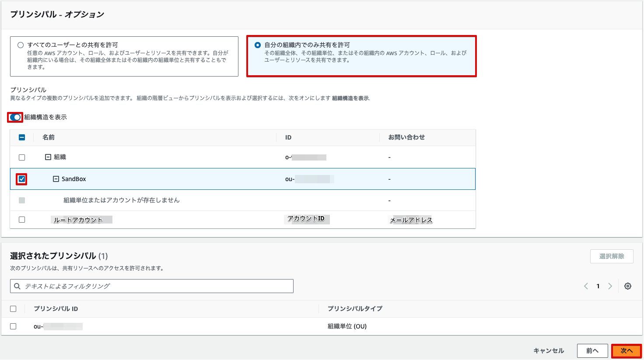Image resolution: width=644 pixels, height=360 pixels.
Task: Collapse the 組織 tree node
Action: point(48,157)
